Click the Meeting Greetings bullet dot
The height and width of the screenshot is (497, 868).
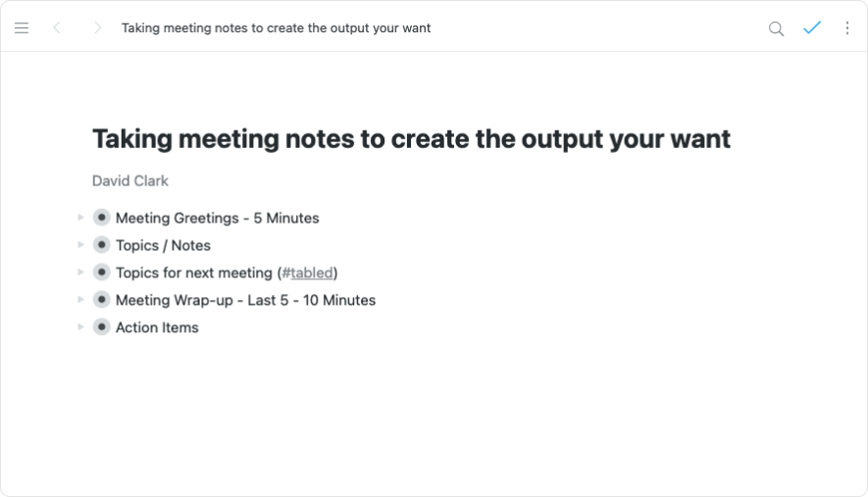tap(102, 218)
